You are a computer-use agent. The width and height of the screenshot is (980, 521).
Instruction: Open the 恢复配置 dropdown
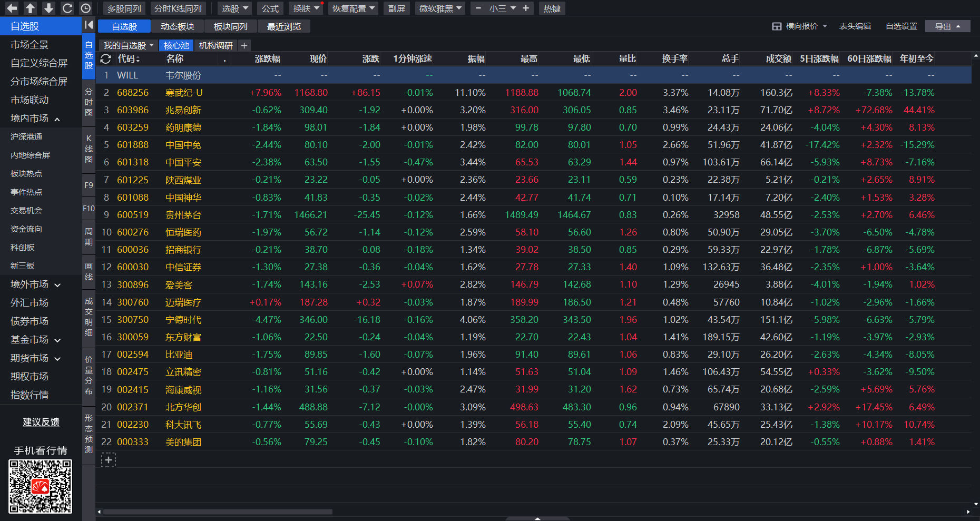[353, 8]
